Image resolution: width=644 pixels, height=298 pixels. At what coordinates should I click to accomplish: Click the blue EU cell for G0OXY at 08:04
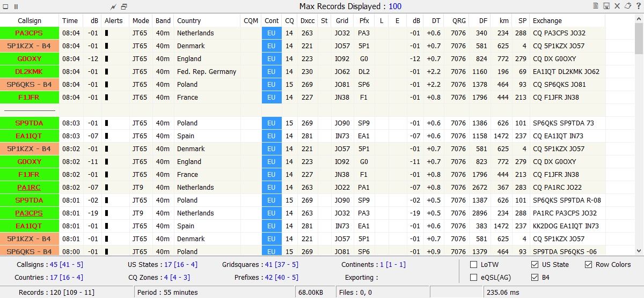pos(272,59)
